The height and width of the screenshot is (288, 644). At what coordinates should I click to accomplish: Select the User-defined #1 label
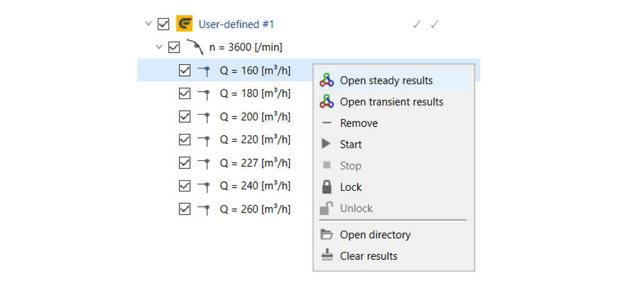coord(236,24)
